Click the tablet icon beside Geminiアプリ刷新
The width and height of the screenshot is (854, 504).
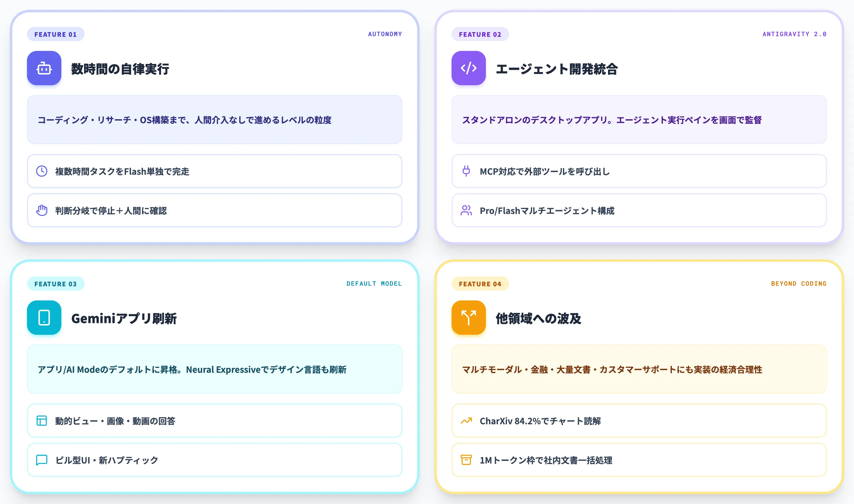point(44,318)
